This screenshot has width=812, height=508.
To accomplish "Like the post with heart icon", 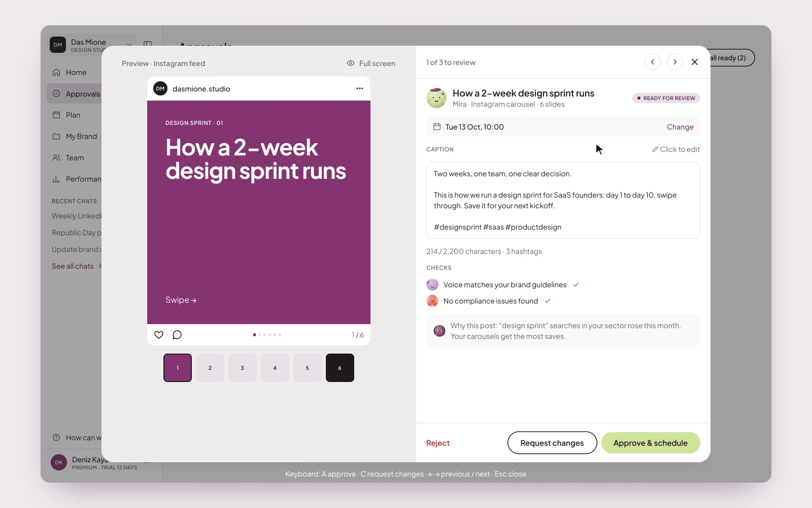I will click(x=159, y=335).
